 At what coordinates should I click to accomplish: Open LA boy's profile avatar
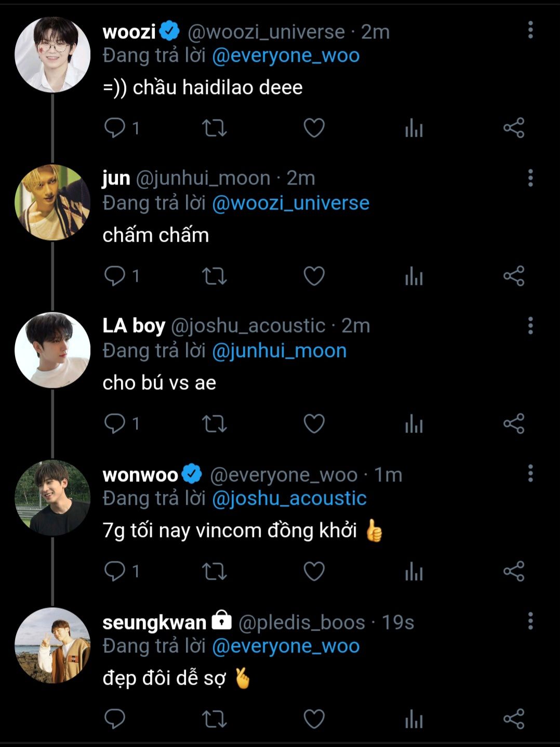(52, 350)
